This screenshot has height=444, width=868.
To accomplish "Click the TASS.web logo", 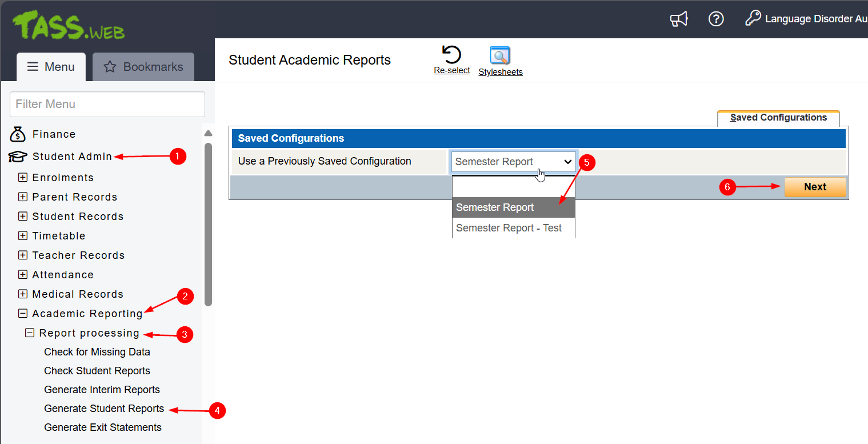I will (69, 26).
